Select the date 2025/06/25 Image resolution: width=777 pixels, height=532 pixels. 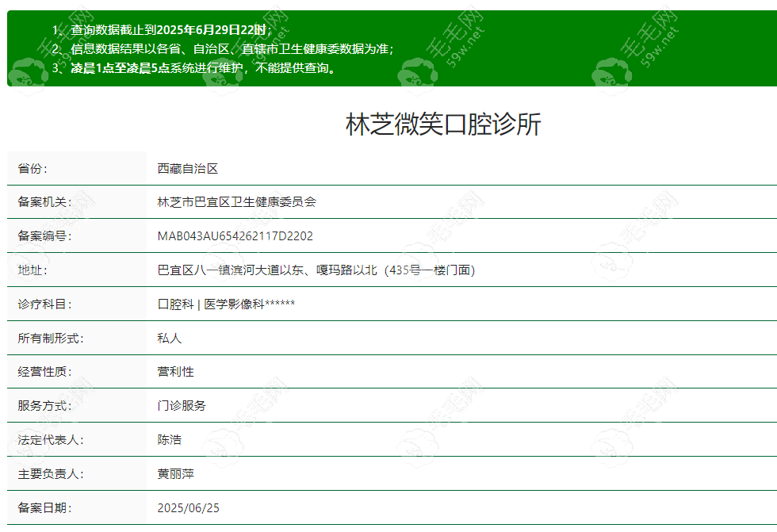(189, 507)
